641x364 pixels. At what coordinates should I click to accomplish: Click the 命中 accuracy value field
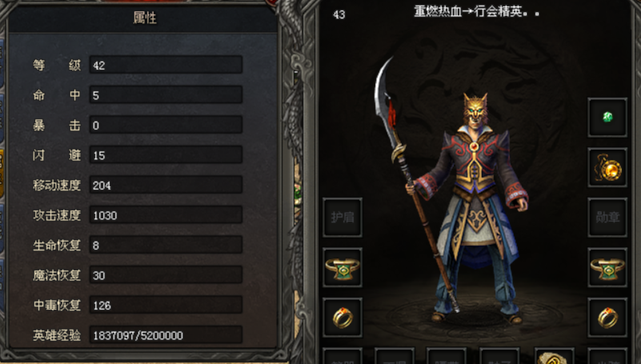166,94
